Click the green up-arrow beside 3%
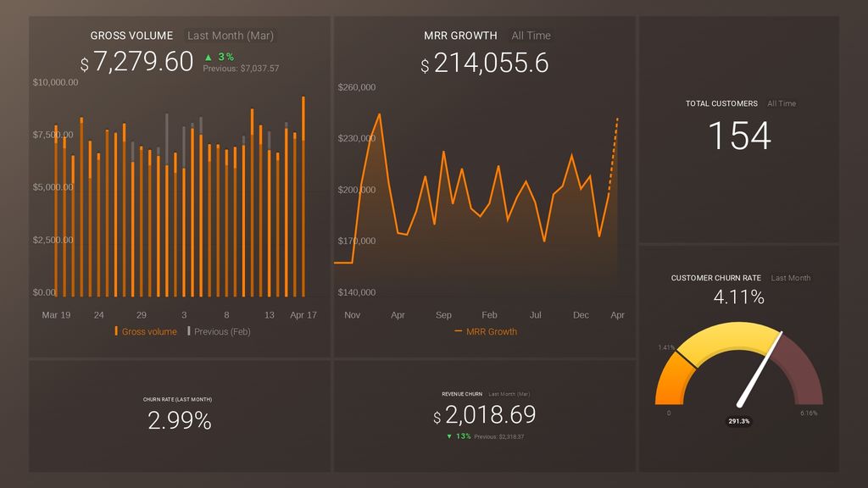Image resolution: width=868 pixels, height=488 pixels. [x=208, y=57]
